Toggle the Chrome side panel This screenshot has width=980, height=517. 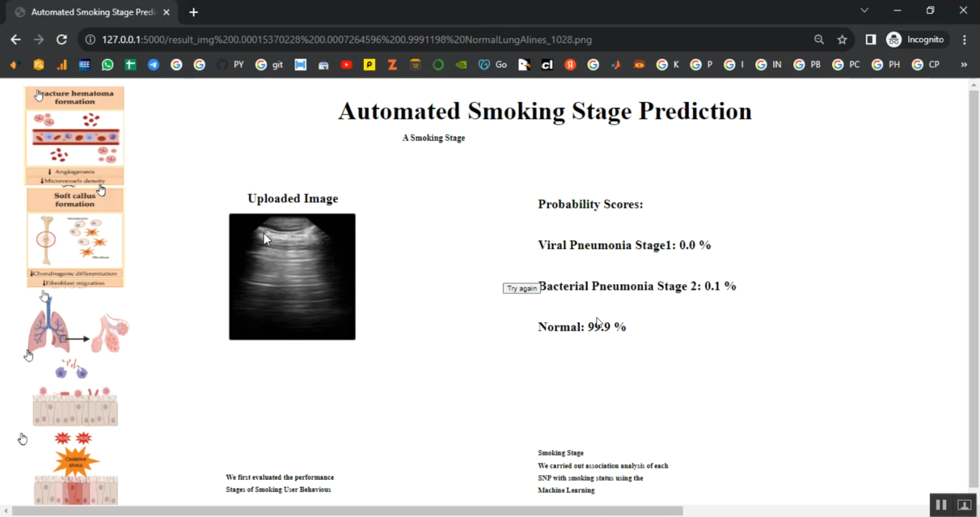[x=870, y=39]
